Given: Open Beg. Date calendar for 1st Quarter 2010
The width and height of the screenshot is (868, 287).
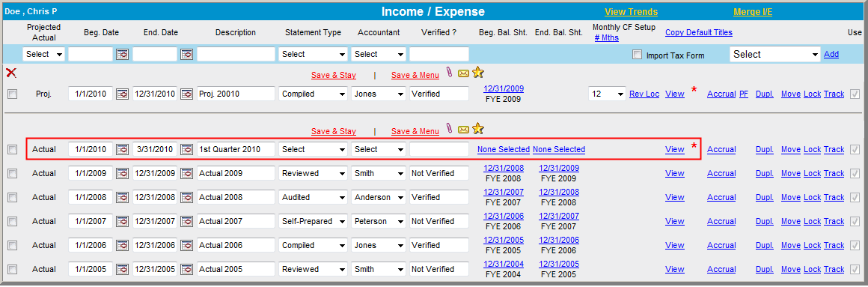Looking at the screenshot, I should [x=122, y=150].
